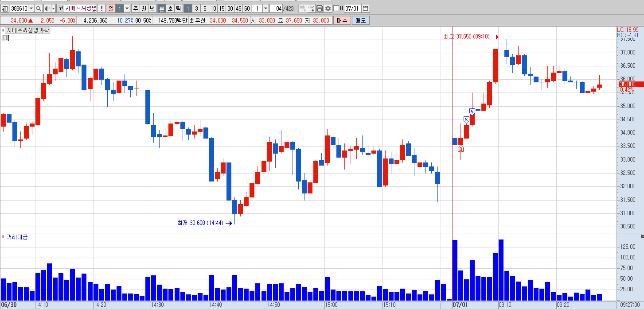Open the settings gear icon in toolbar
644x309 pixels.
(x=328, y=8)
